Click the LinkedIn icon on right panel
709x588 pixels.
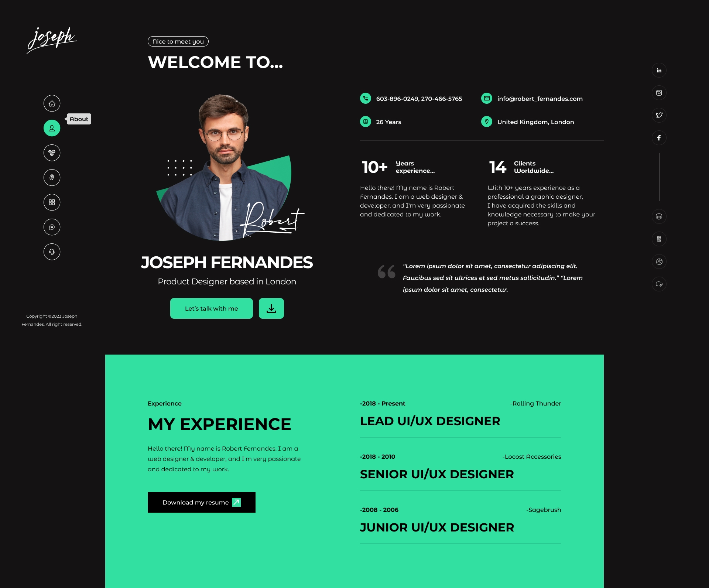[659, 70]
